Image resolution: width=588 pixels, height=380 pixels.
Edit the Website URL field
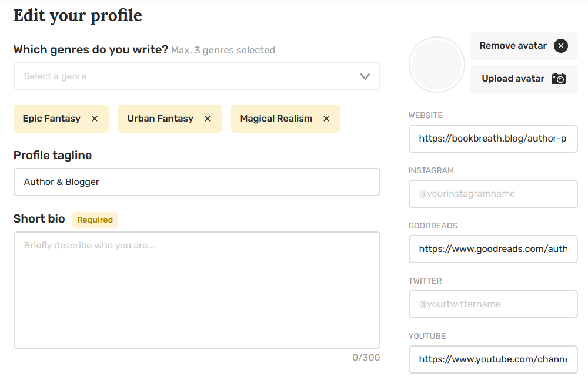coord(493,139)
